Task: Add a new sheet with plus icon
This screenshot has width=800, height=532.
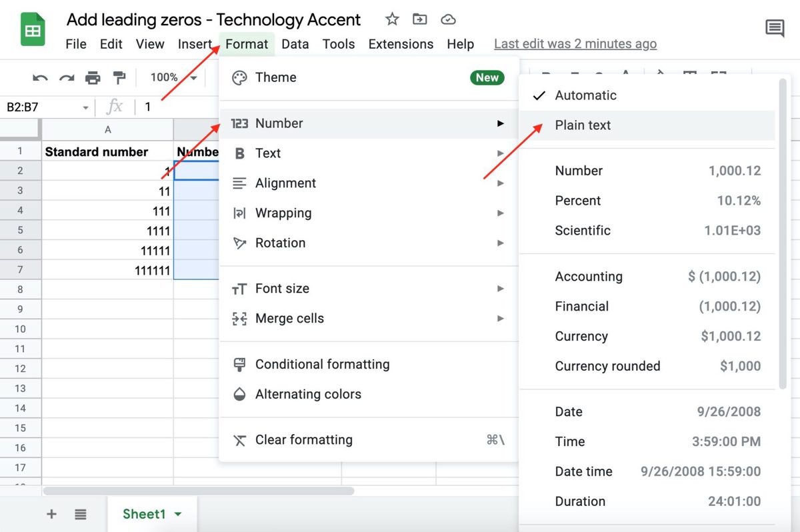Action: click(x=51, y=514)
